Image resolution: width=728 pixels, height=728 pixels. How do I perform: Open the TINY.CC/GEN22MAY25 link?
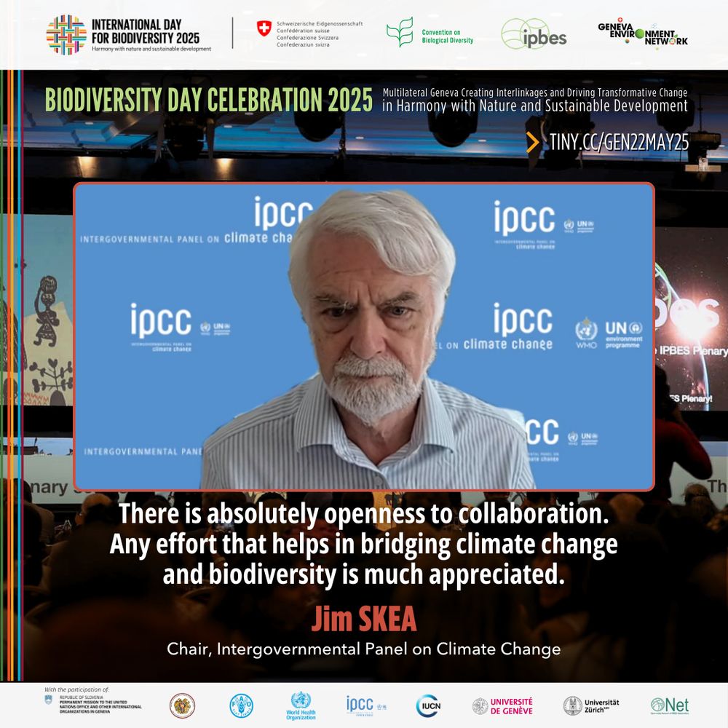(619, 143)
